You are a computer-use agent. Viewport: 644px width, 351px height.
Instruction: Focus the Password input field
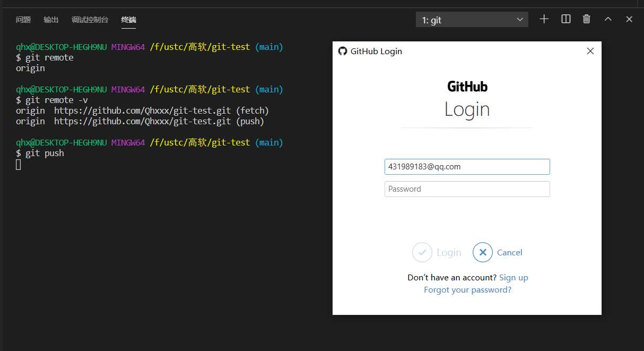467,189
